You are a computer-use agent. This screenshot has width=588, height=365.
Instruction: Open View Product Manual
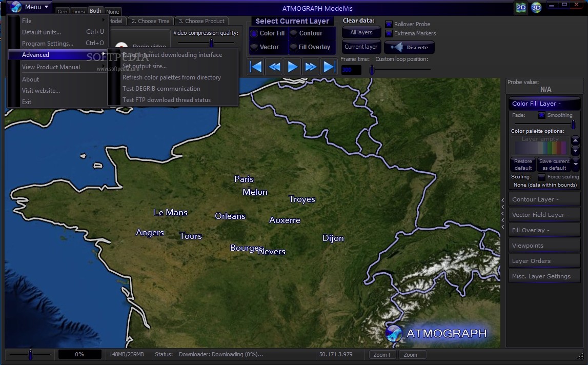pyautogui.click(x=58, y=67)
